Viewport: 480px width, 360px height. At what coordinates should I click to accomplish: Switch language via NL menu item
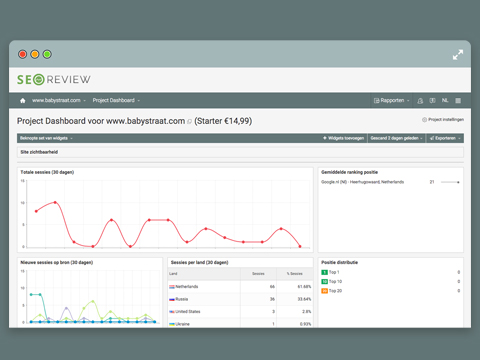(x=445, y=100)
